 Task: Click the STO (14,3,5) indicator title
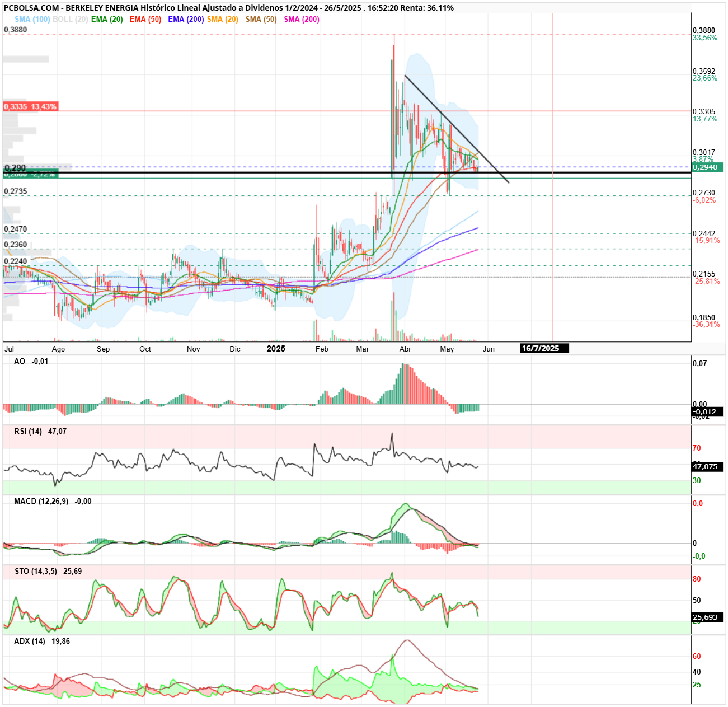(35, 572)
